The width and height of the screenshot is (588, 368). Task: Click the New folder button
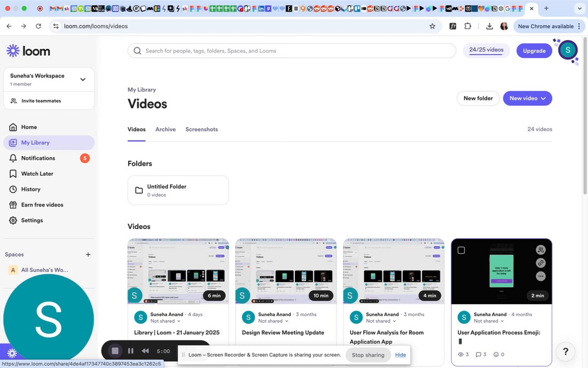(478, 98)
